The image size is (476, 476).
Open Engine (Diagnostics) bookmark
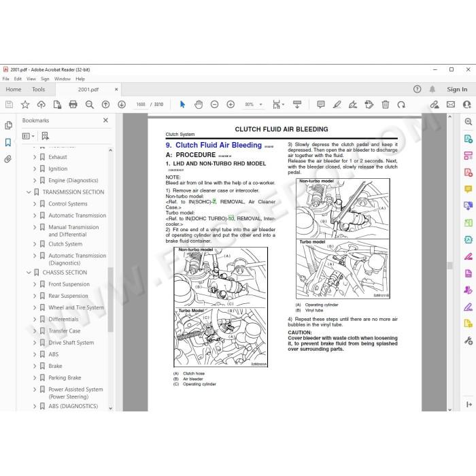click(x=73, y=181)
